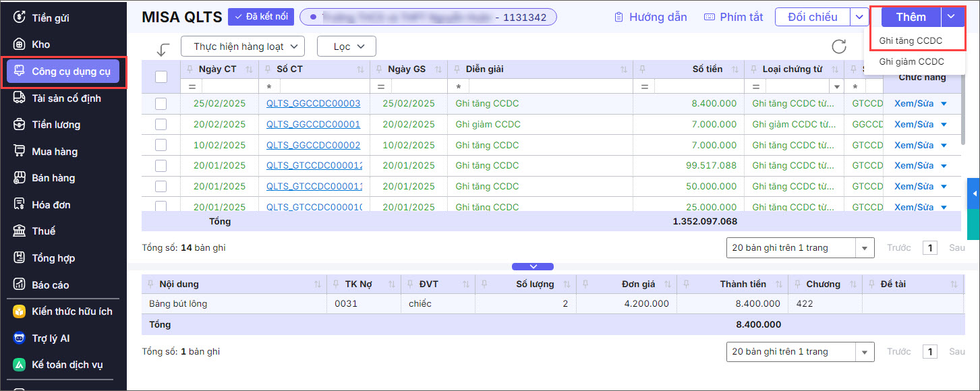Open Thực hiện hàng loạt dropdown

[243, 47]
